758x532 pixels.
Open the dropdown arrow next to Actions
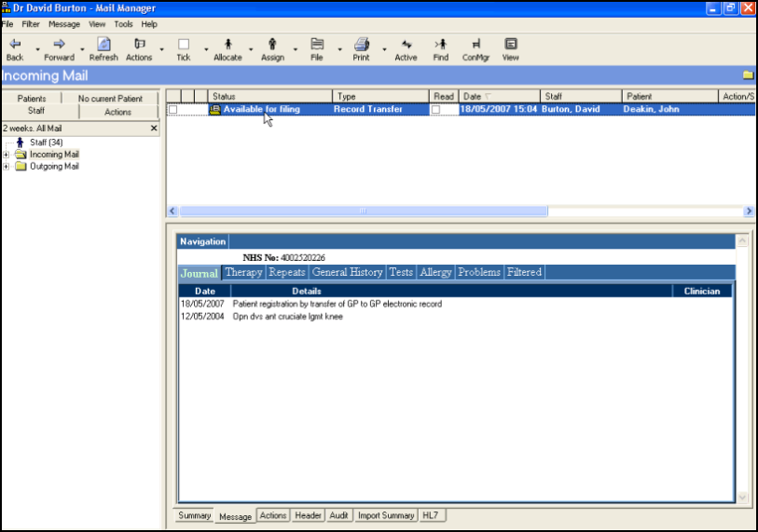pos(161,49)
